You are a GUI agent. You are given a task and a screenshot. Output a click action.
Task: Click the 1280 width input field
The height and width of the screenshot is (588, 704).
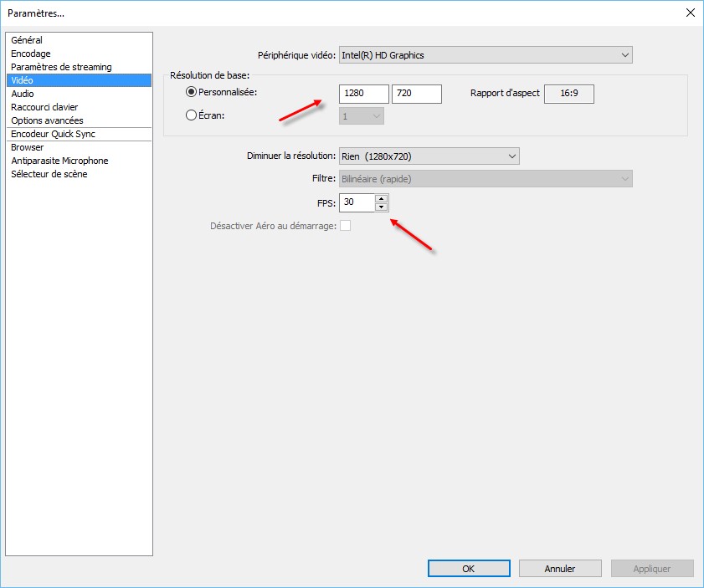[x=363, y=94]
